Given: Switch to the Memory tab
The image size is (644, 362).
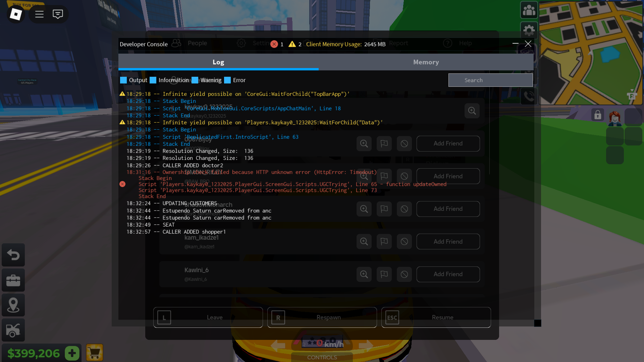Looking at the screenshot, I should 426,62.
